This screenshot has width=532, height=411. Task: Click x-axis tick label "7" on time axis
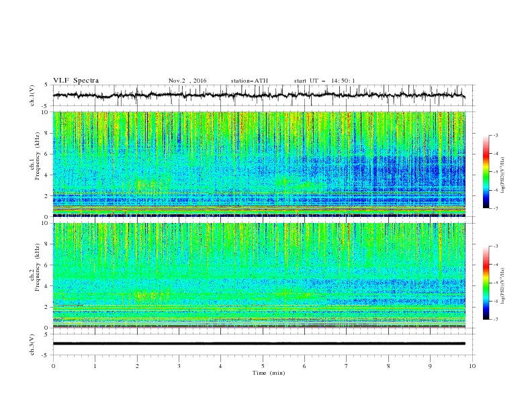coord(347,366)
